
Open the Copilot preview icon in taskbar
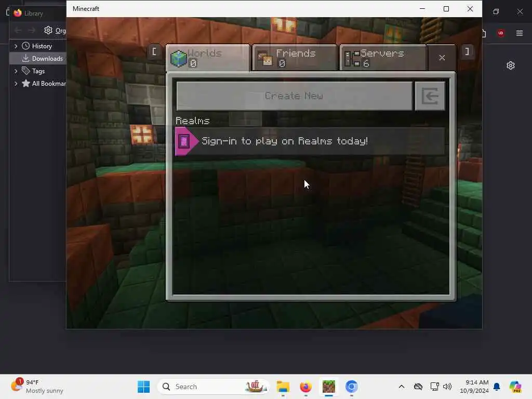(515, 387)
